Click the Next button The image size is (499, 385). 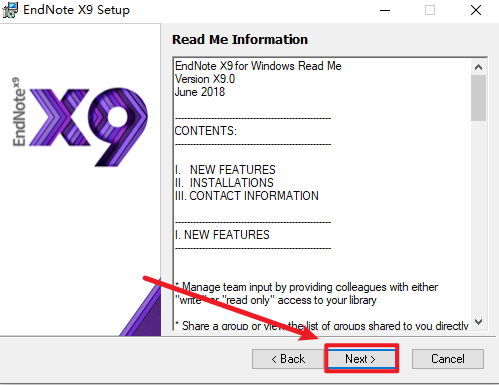coord(361,359)
